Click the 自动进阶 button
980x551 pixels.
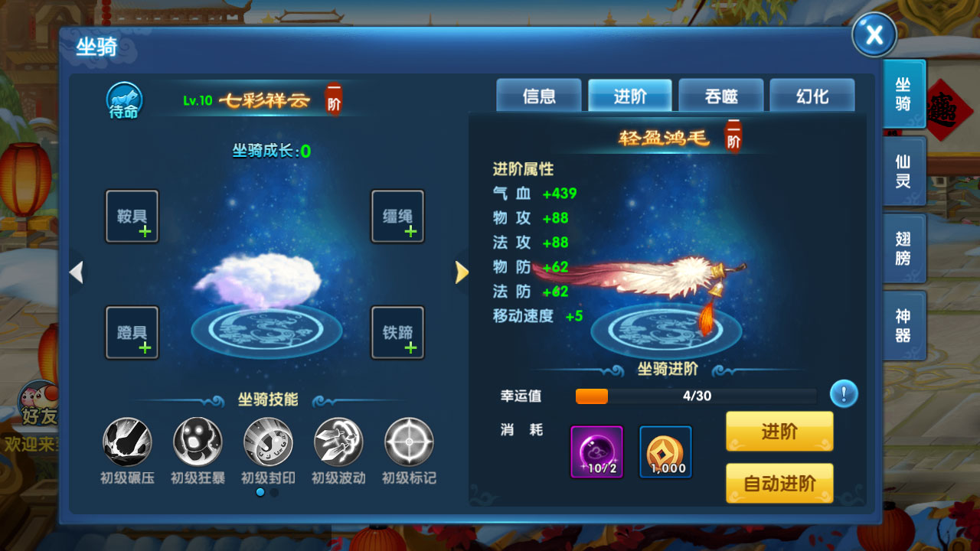pyautogui.click(x=779, y=484)
